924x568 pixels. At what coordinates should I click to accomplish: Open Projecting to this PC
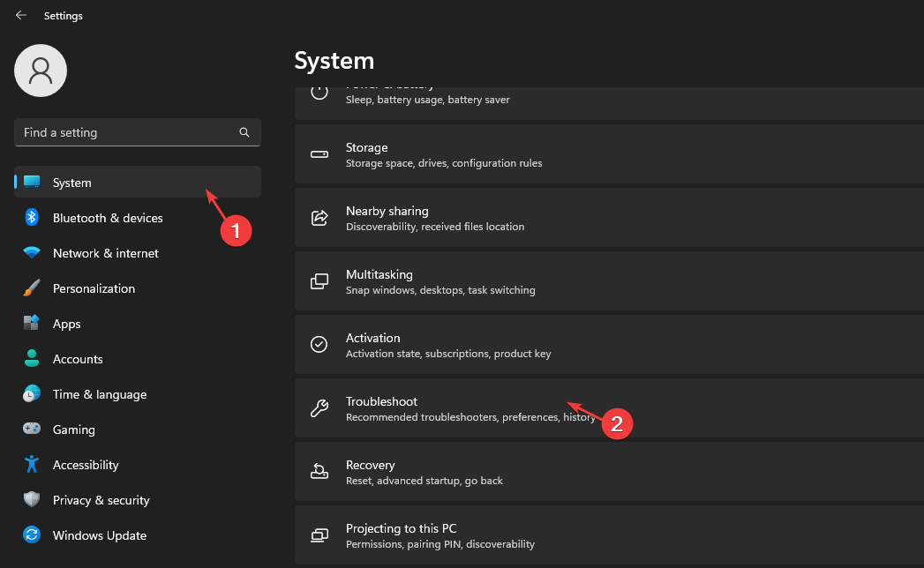[609, 535]
